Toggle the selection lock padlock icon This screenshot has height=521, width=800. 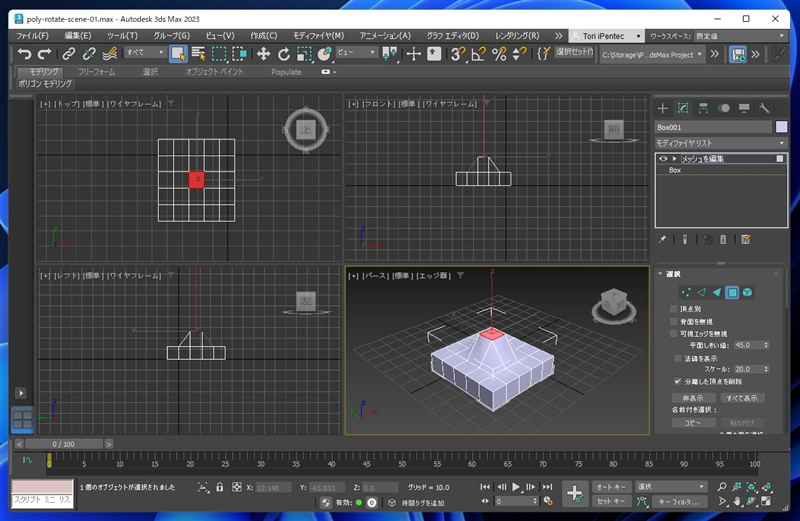pos(219,487)
